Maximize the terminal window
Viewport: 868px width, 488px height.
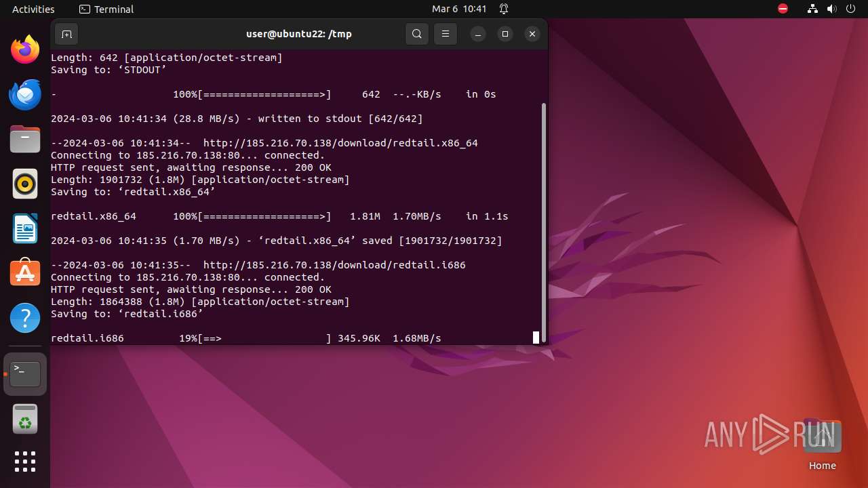[x=505, y=34]
